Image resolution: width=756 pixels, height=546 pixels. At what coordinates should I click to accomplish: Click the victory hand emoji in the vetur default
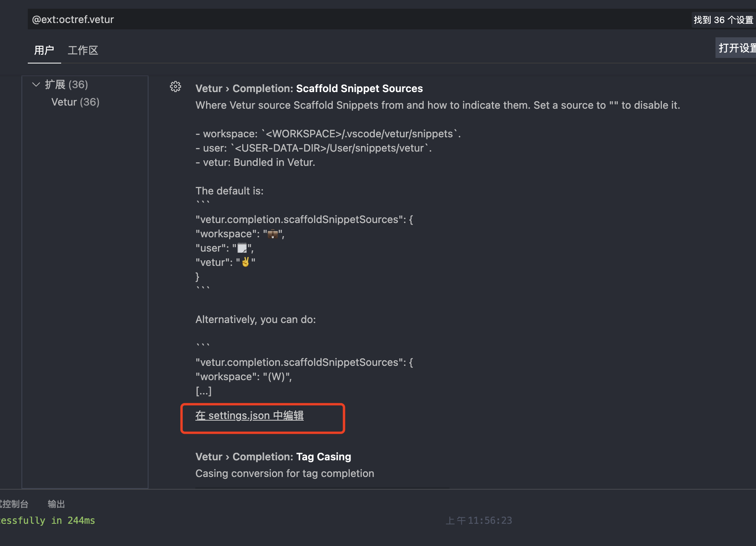pos(246,262)
